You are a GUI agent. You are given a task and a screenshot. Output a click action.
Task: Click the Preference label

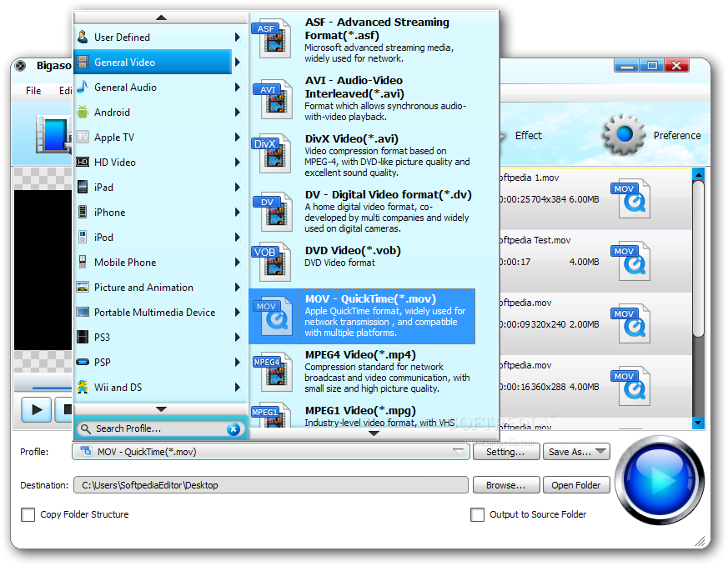[x=677, y=135]
